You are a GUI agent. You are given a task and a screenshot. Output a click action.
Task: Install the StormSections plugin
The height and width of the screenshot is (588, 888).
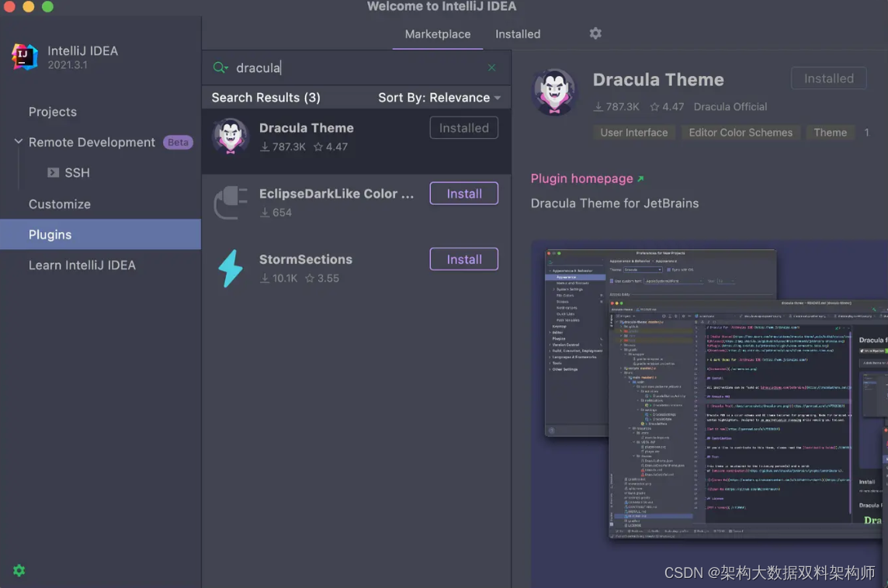[x=464, y=259]
